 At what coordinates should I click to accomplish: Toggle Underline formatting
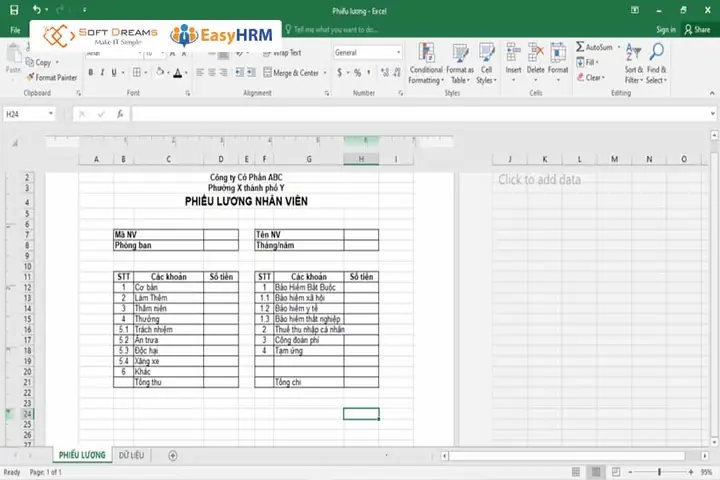click(114, 72)
